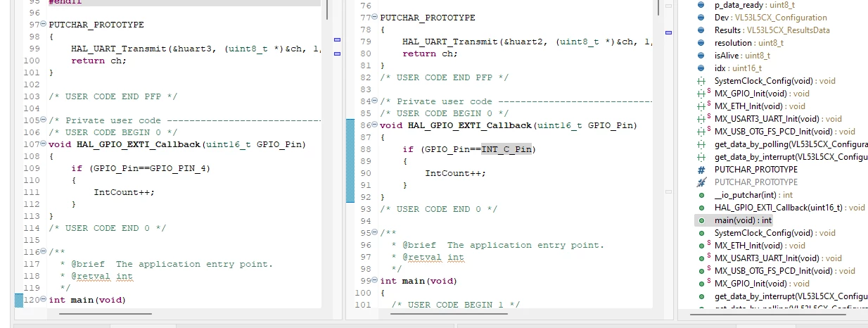Collapse the doc comment fold at line 95
The width and height of the screenshot is (868, 328).
[x=375, y=233]
